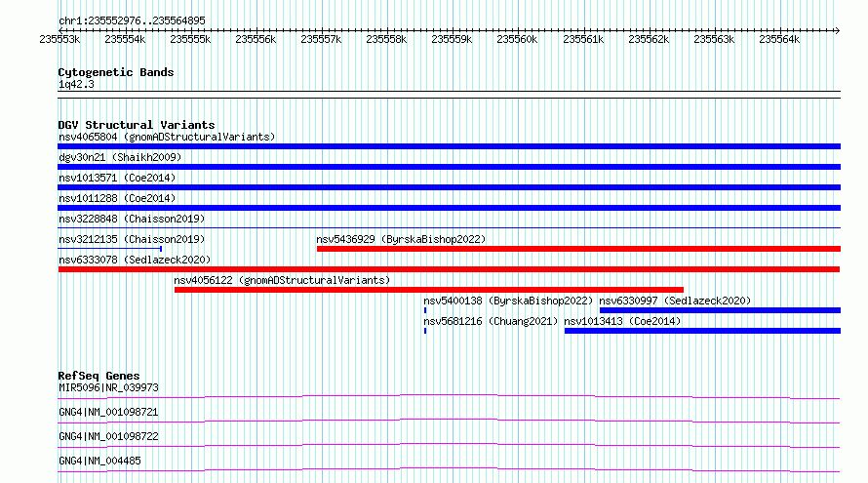This screenshot has width=868, height=483.
Task: Click the DGV Structural Variants track title
Action: (137, 125)
